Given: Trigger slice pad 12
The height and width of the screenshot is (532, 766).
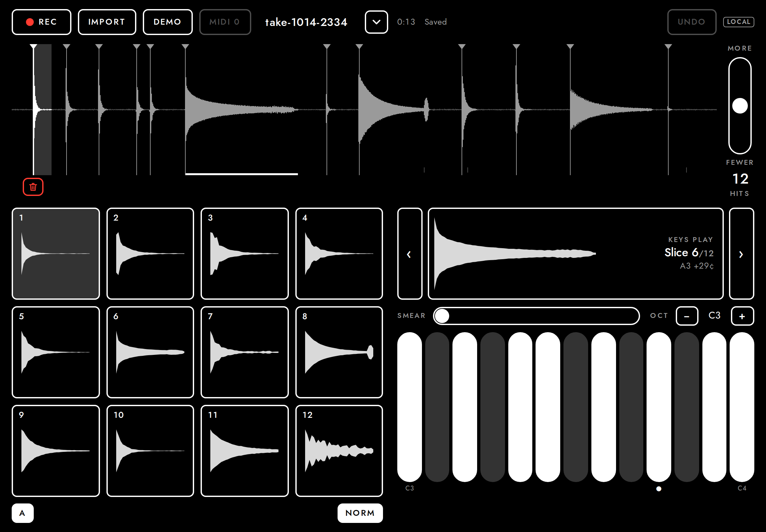Looking at the screenshot, I should pos(339,451).
